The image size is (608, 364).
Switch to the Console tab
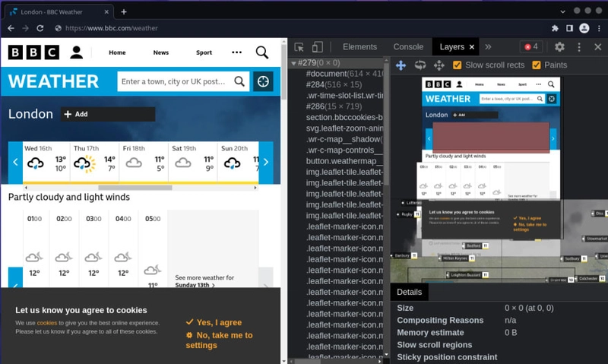pos(408,47)
